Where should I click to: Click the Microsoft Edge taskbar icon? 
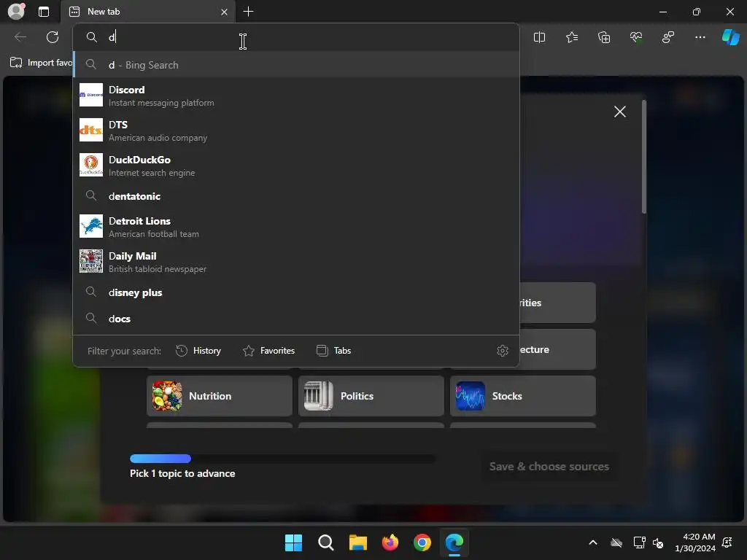pyautogui.click(x=454, y=542)
